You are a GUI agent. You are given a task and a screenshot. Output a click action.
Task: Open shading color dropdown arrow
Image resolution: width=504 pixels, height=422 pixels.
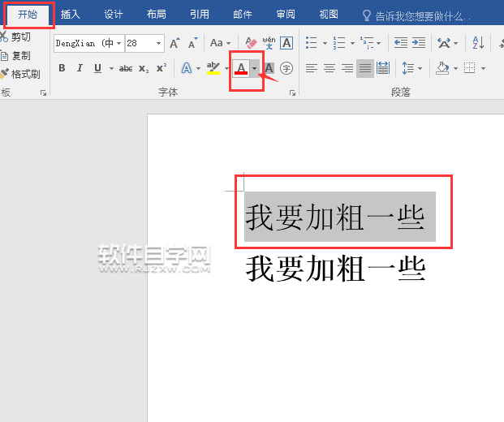coord(455,68)
